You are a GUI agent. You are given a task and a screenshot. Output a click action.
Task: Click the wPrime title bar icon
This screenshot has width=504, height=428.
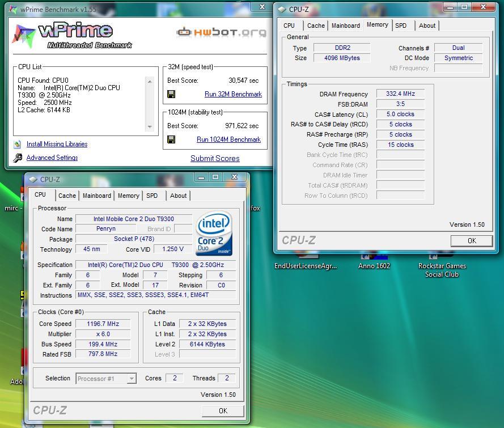pos(13,9)
